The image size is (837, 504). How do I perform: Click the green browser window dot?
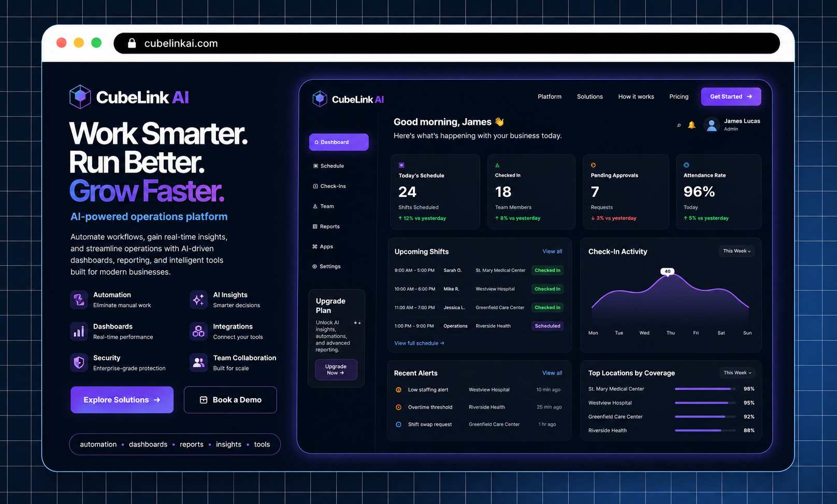pyautogui.click(x=96, y=42)
